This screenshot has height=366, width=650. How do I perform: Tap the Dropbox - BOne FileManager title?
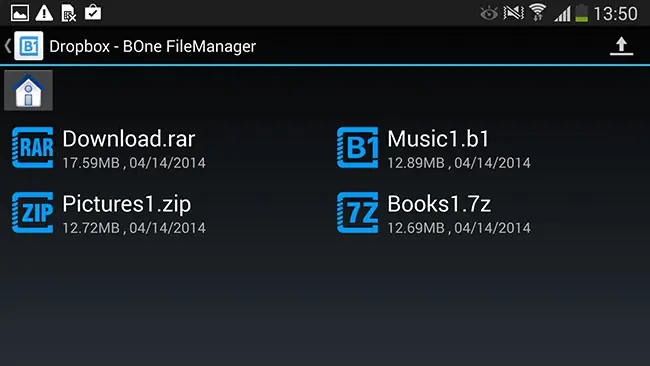[153, 46]
